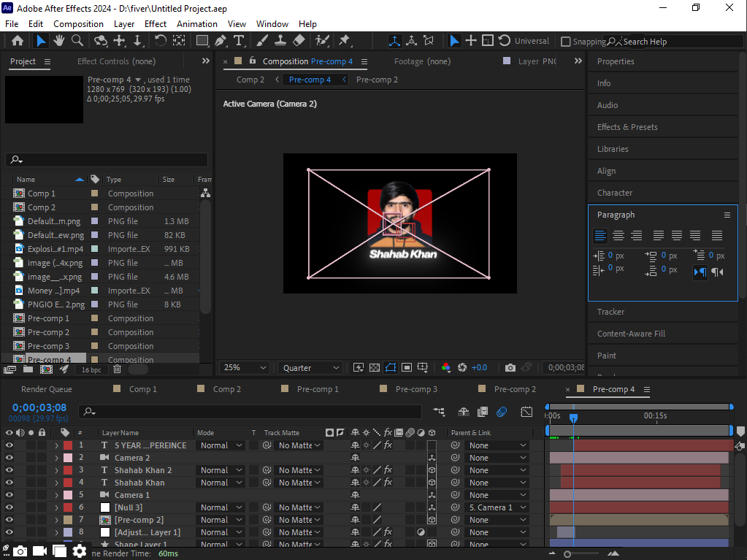Click the red label swatch of layer 1
This screenshot has height=560, width=747.
pyautogui.click(x=68, y=445)
